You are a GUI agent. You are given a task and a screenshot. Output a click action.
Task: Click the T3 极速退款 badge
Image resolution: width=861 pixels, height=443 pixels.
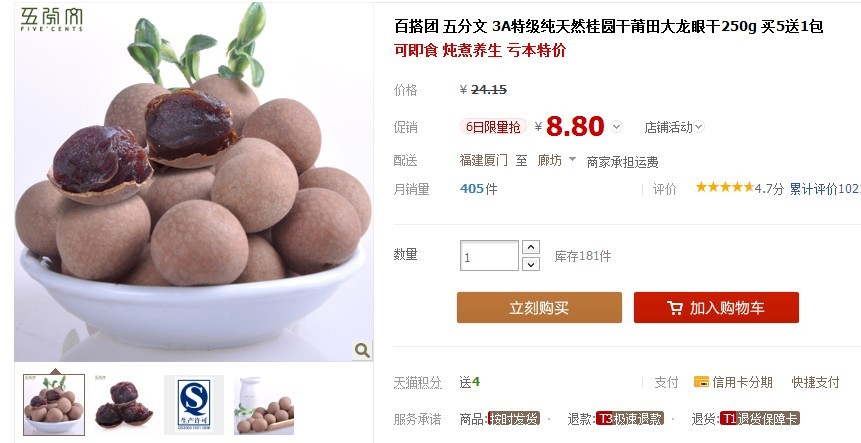pyautogui.click(x=630, y=419)
